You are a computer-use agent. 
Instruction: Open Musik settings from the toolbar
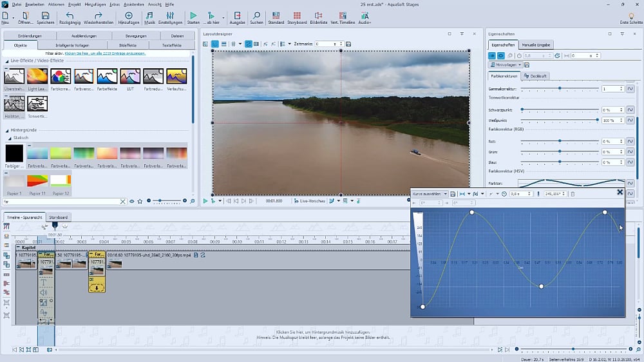(149, 15)
